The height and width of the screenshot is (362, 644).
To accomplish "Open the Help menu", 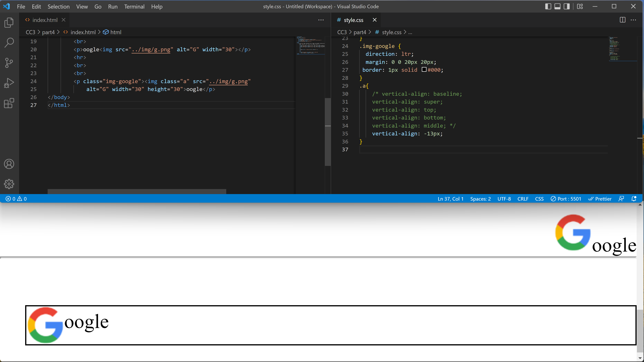I will click(157, 7).
